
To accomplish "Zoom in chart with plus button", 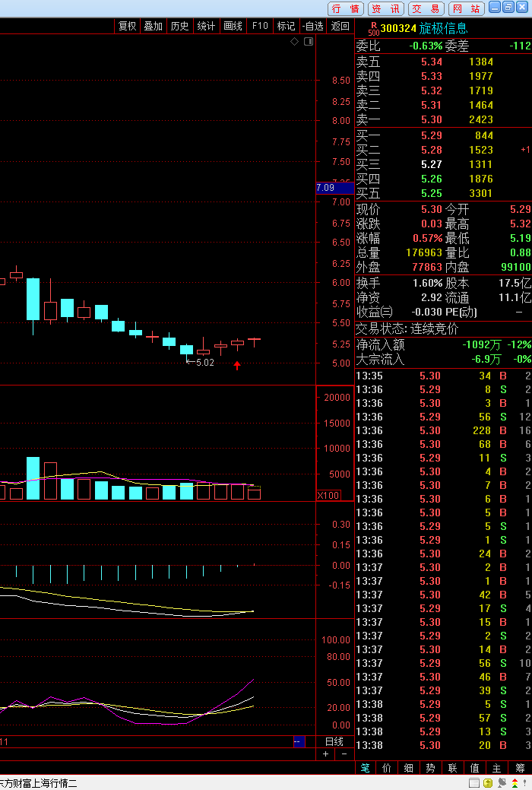I will coord(326,754).
